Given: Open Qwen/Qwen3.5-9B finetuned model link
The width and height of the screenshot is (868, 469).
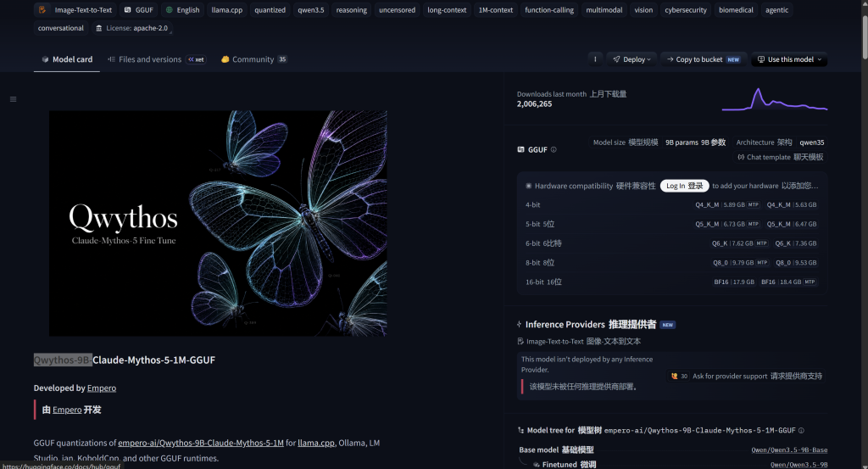Looking at the screenshot, I should 798,465.
